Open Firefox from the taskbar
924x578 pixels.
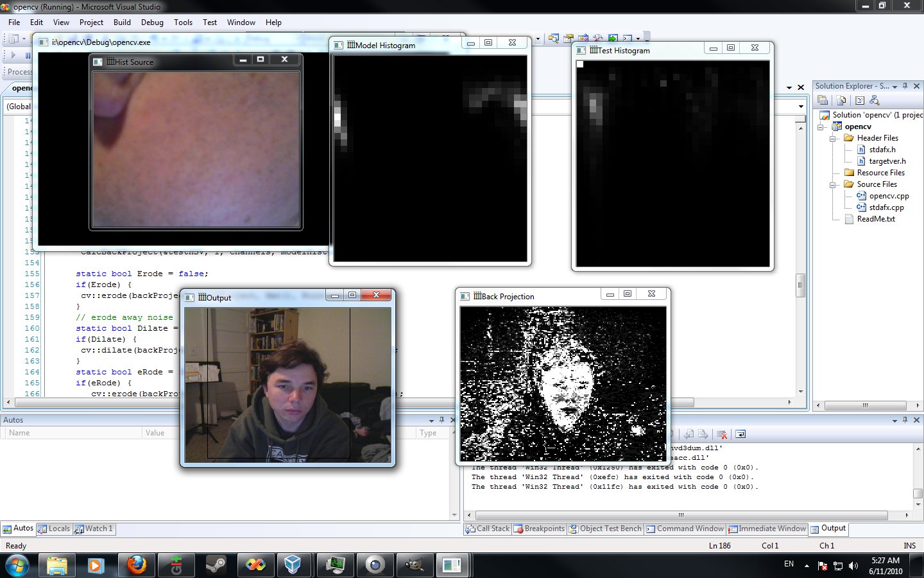click(136, 565)
